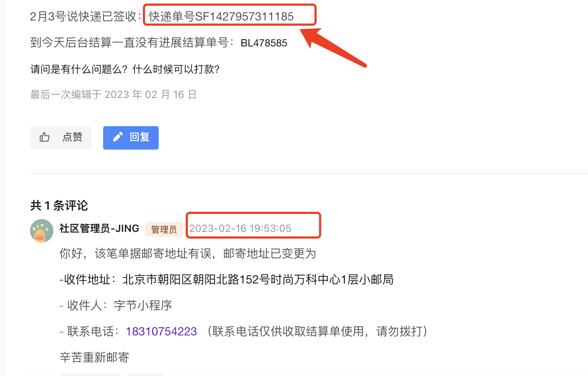The image size is (588, 376).
Task: Click the 2月3号说快递已签收 text
Action: tap(83, 16)
